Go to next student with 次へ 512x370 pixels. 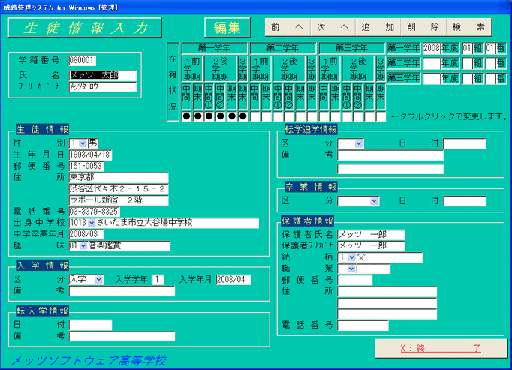point(333,27)
